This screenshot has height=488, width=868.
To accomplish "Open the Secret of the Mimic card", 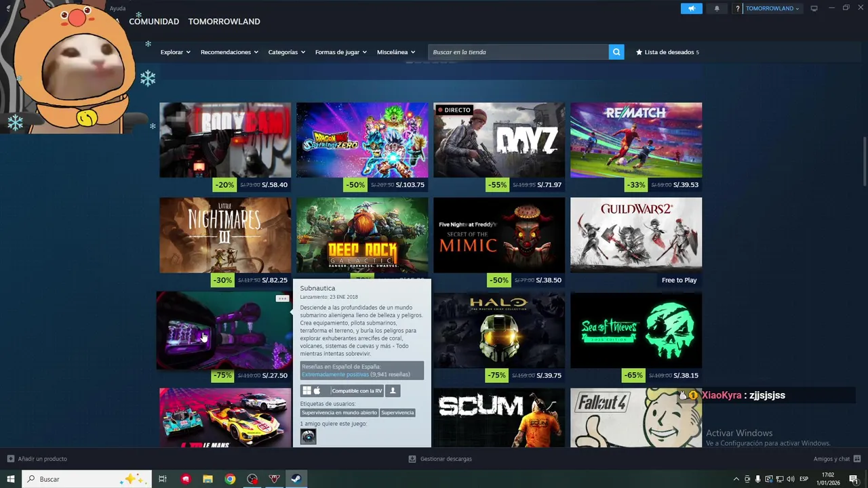I will (499, 235).
